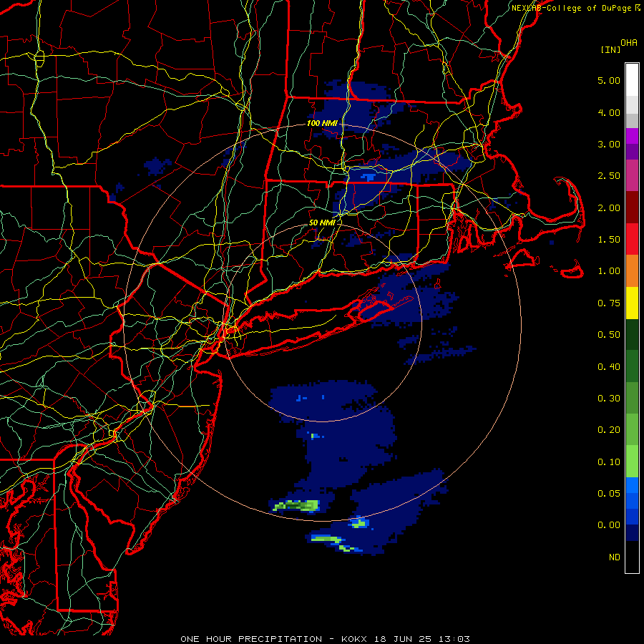
Task: Click the [IN] units label
Action: click(610, 49)
